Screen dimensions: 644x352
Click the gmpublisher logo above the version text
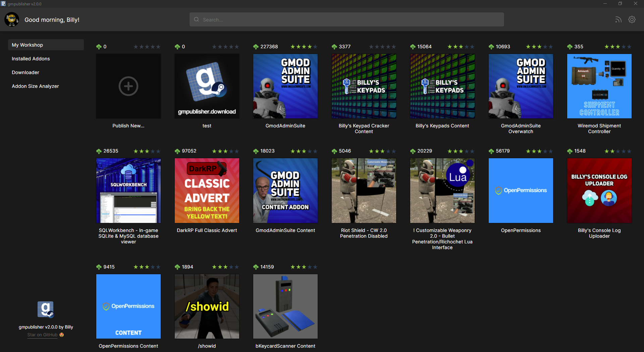click(46, 309)
